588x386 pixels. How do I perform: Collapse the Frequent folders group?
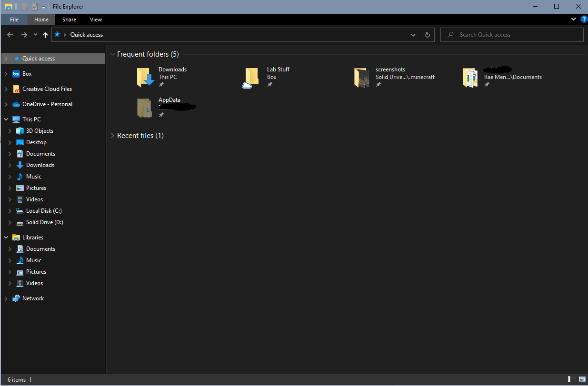pos(112,54)
